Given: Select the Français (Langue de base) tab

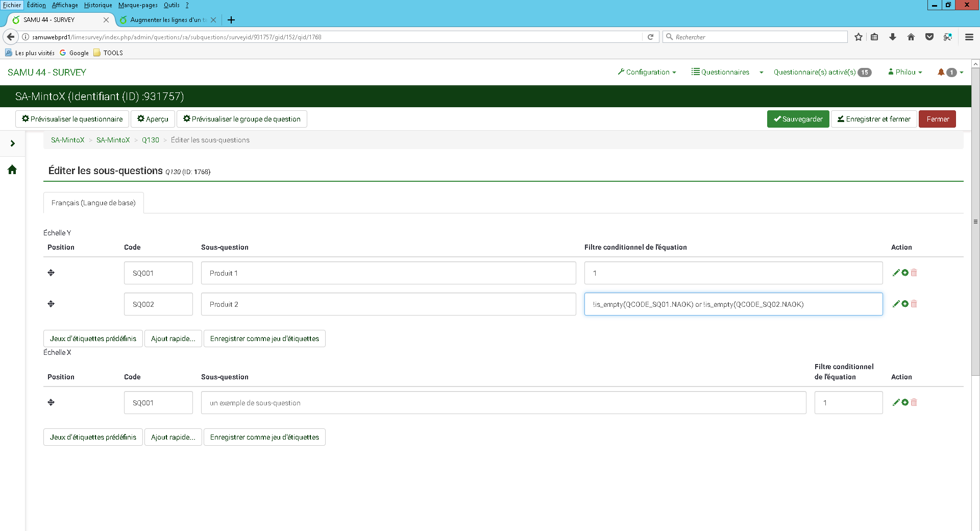Looking at the screenshot, I should 93,203.
